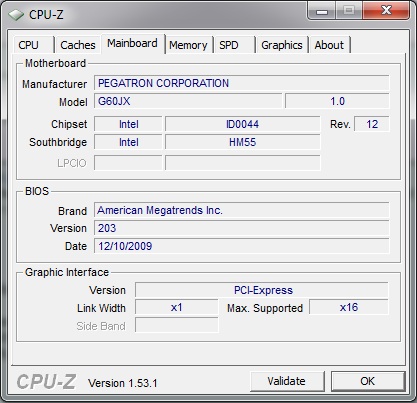This screenshot has width=417, height=403.
Task: Click the BIOS date 12/10/2009
Action: pyautogui.click(x=242, y=246)
